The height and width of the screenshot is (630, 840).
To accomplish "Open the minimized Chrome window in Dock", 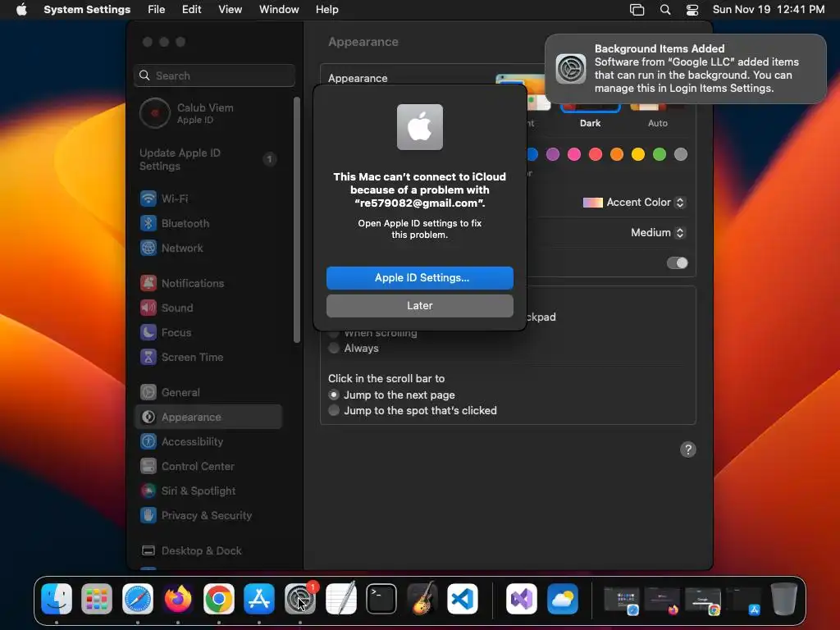I will click(703, 600).
